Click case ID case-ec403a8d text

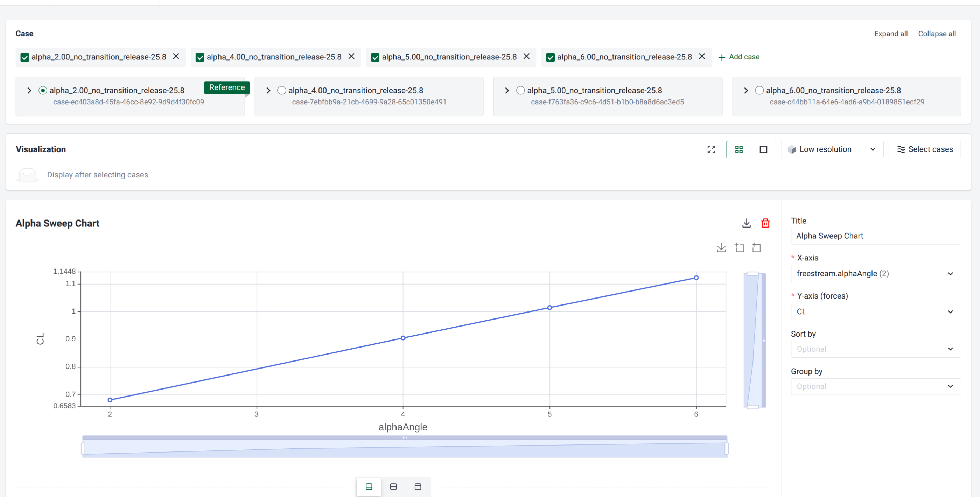128,102
